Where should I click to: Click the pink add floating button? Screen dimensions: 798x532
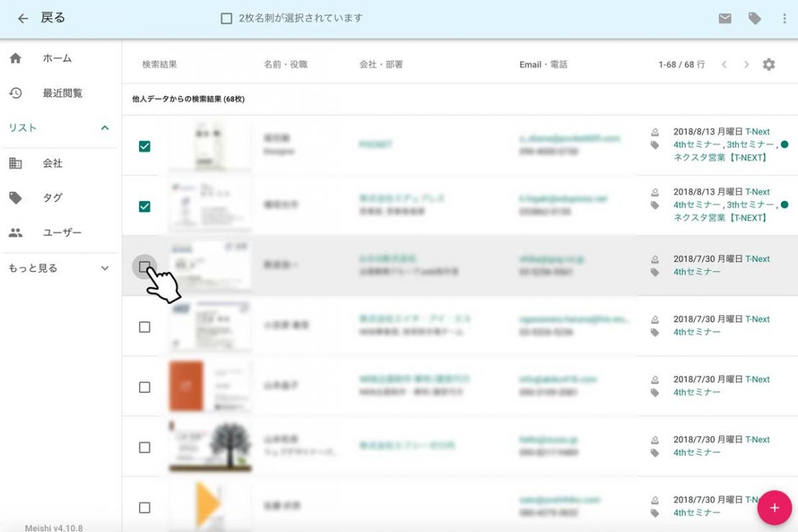(x=774, y=508)
